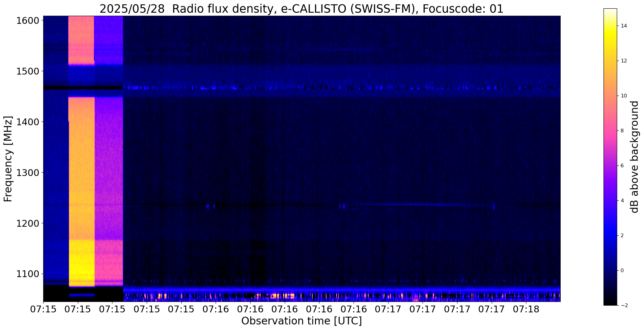Click the bright yellow burst block near 1100 MHz
Screen dimensions: 644x330
tap(82, 263)
